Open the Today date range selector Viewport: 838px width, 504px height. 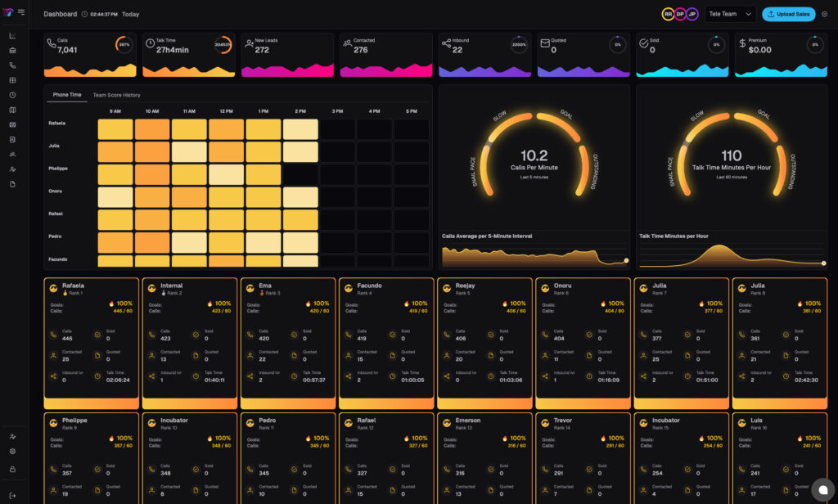[x=130, y=14]
